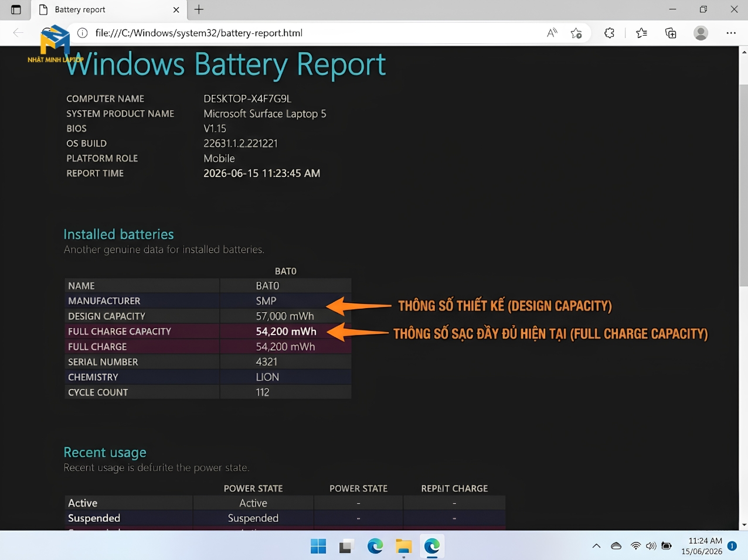Open the tab actions menu icon
748x560 pixels.
pos(16,9)
